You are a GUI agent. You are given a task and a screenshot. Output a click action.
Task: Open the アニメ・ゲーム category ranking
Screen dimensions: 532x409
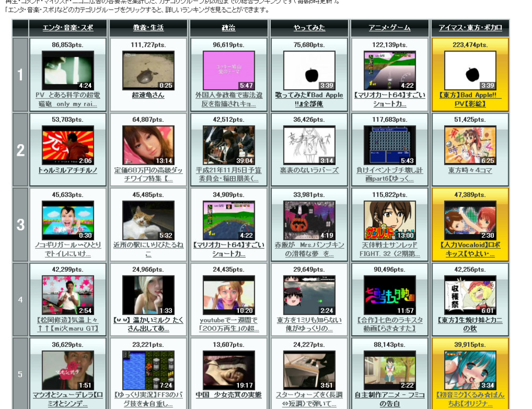tap(389, 28)
